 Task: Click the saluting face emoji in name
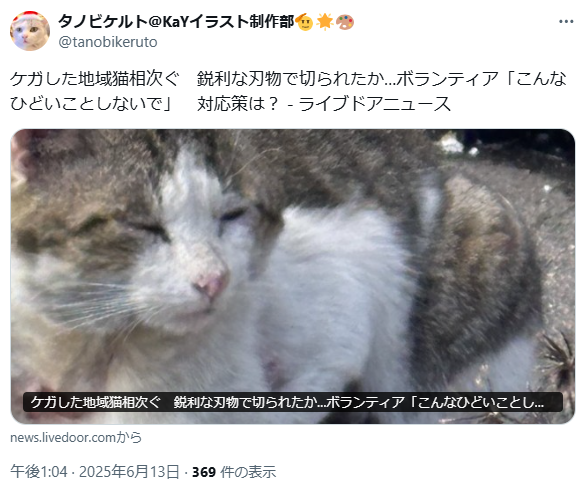tap(304, 22)
